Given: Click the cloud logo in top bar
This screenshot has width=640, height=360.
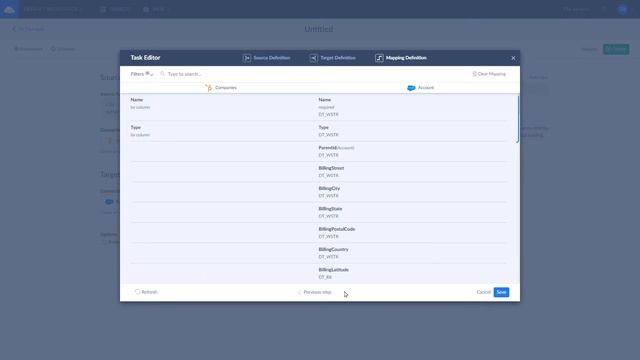Looking at the screenshot, I should [x=9, y=9].
